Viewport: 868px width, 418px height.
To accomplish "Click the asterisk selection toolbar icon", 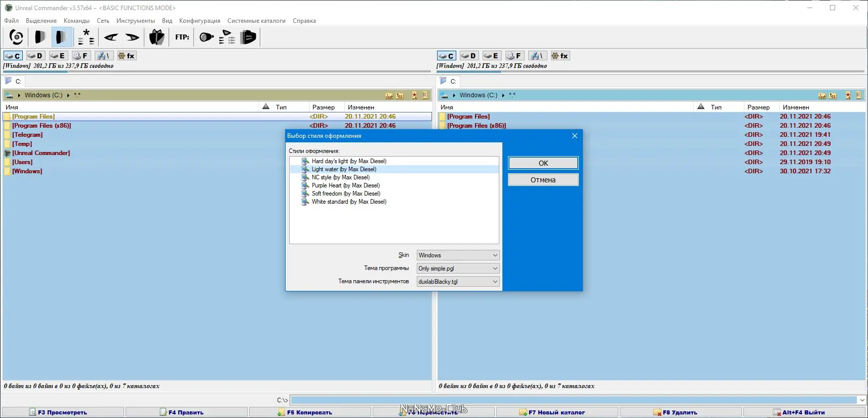I will click(x=86, y=37).
